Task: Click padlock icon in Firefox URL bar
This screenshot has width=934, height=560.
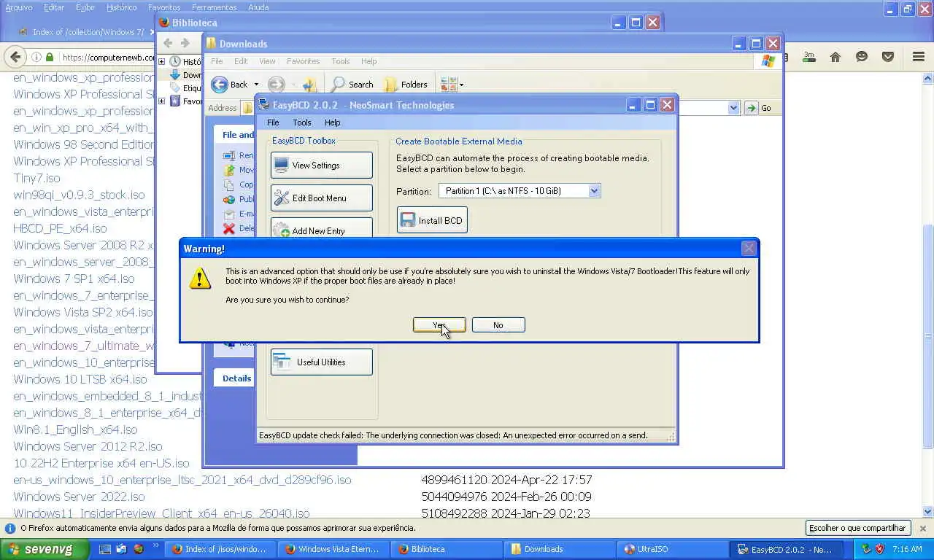Action: click(x=50, y=57)
